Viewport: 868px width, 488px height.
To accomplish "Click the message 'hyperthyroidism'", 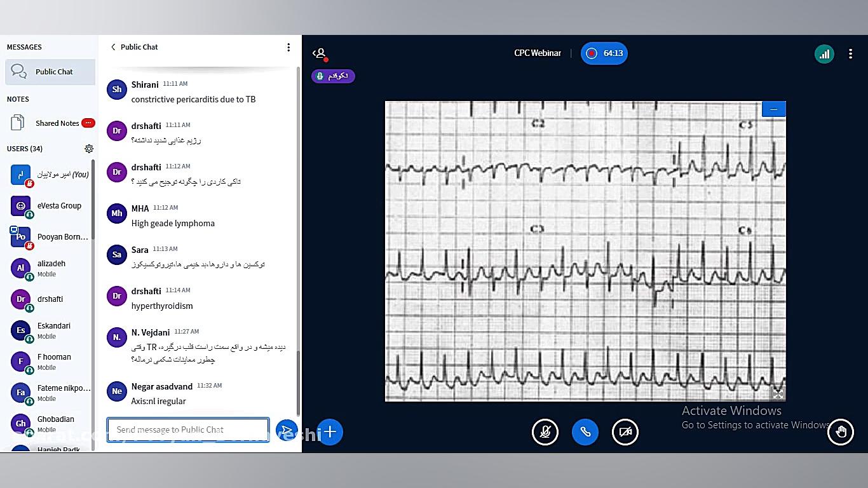I will [162, 306].
